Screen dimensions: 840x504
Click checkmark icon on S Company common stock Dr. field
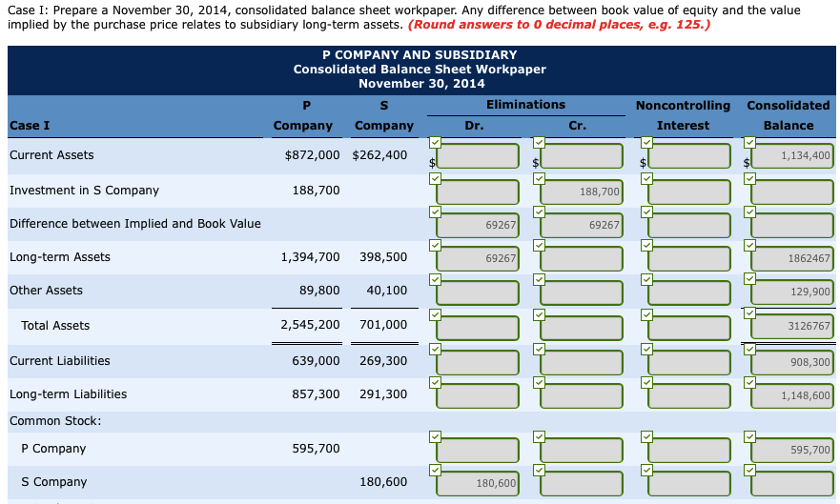pyautogui.click(x=436, y=470)
